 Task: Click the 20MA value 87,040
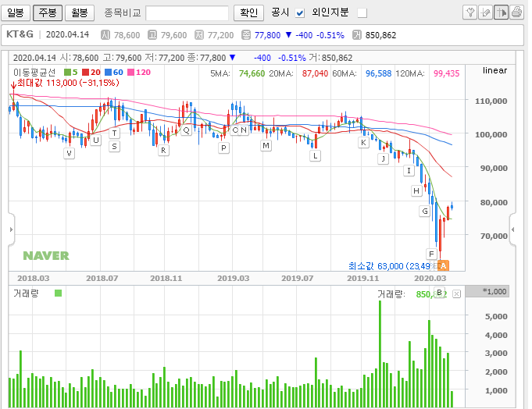point(315,73)
